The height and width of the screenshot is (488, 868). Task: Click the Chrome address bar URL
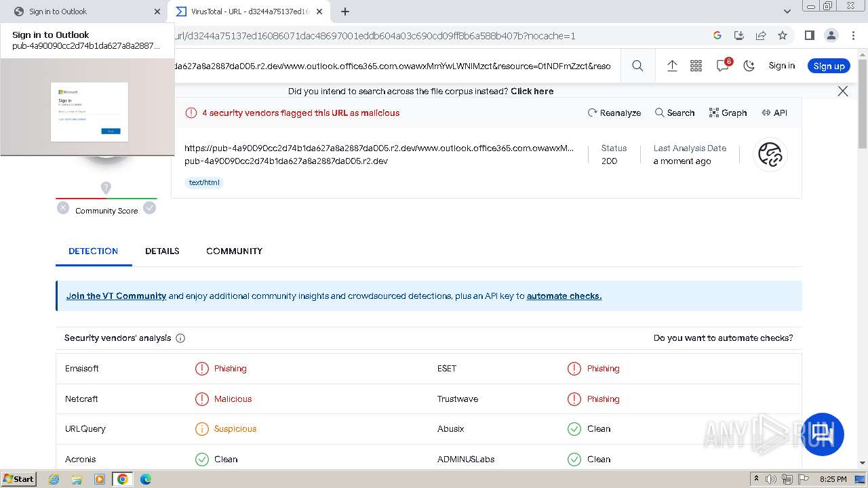tap(375, 36)
